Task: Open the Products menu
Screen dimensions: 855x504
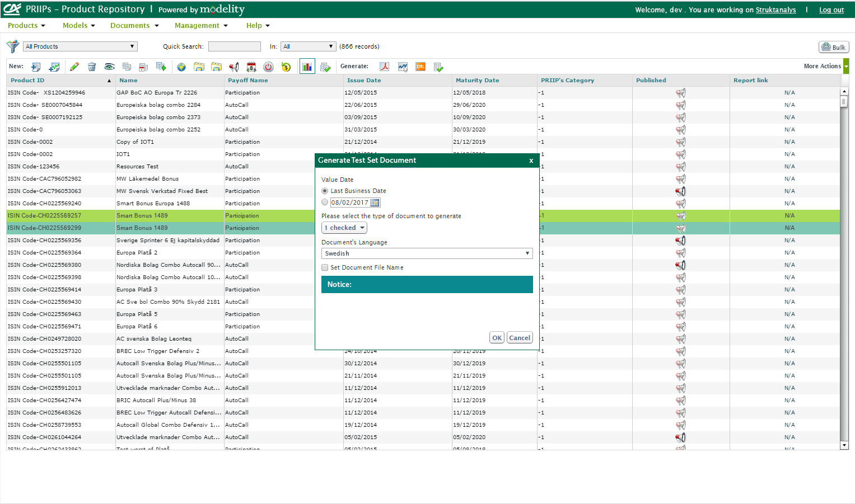Action: tap(26, 26)
